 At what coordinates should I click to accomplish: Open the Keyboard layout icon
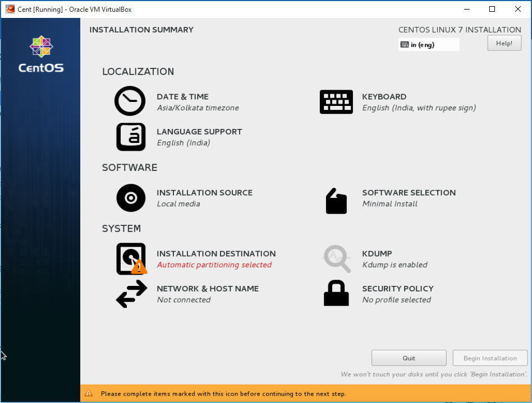coord(336,101)
